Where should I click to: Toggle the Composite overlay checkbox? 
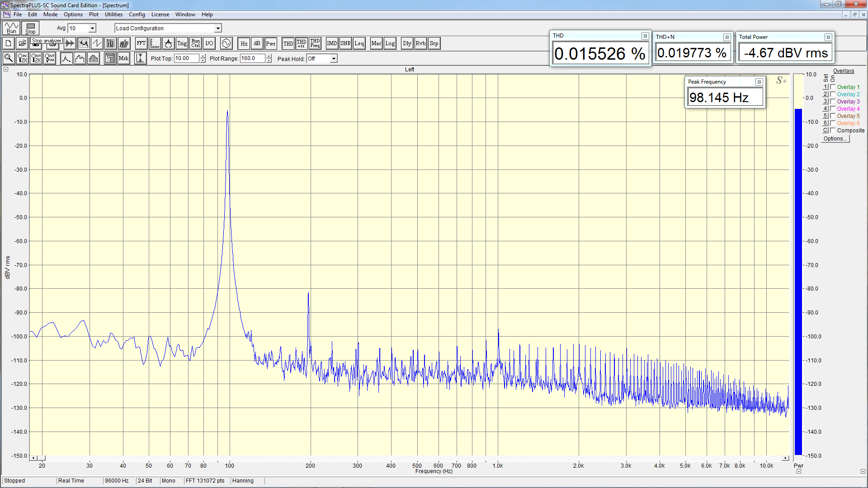tap(833, 130)
